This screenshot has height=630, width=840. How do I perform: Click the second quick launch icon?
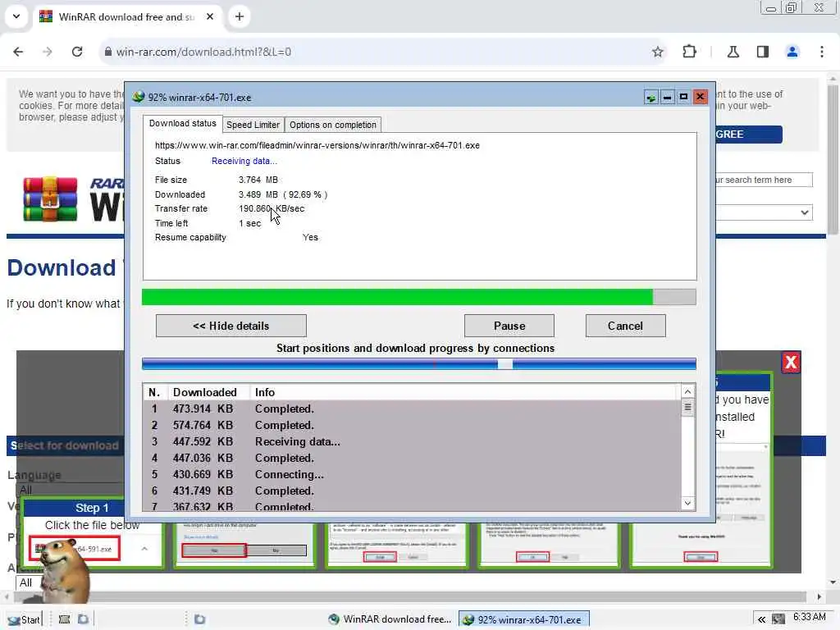(x=83, y=619)
